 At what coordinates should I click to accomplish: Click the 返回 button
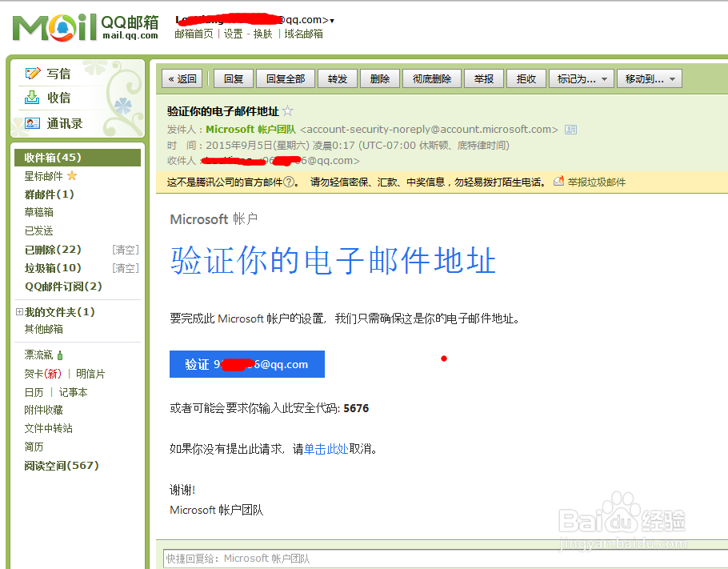tap(182, 78)
